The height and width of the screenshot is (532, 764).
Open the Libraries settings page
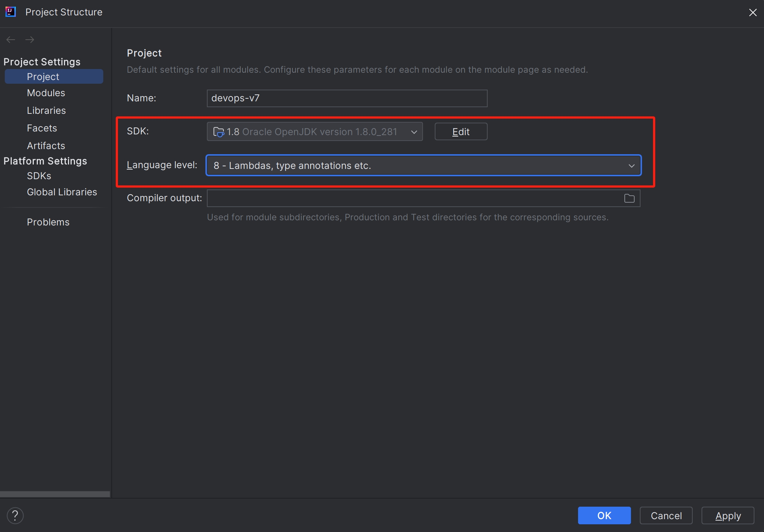pos(46,111)
